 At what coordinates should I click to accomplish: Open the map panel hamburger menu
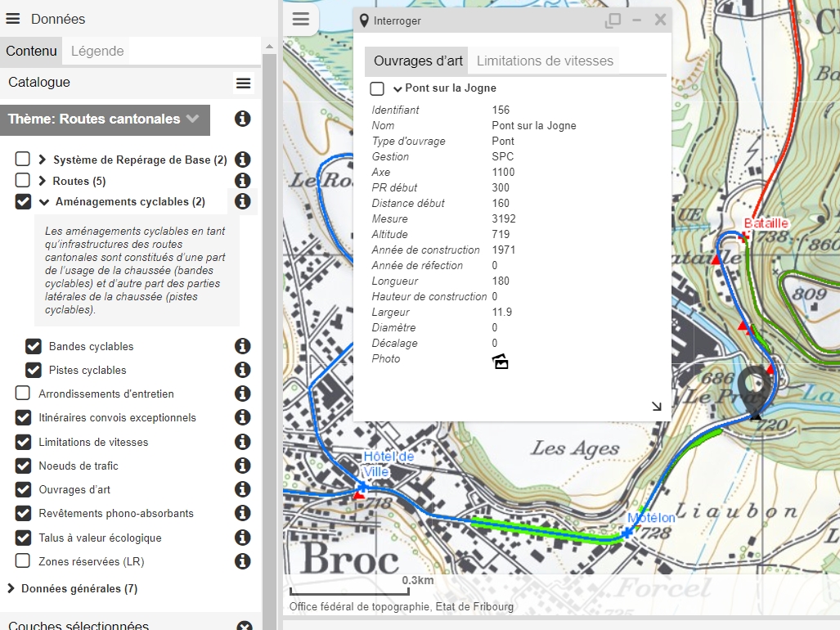click(x=301, y=20)
